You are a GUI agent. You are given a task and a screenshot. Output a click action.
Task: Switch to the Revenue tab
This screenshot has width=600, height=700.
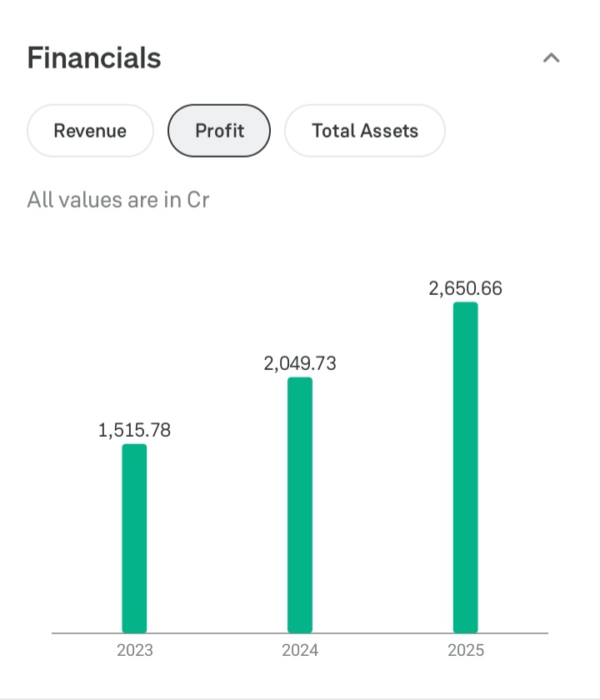click(90, 131)
